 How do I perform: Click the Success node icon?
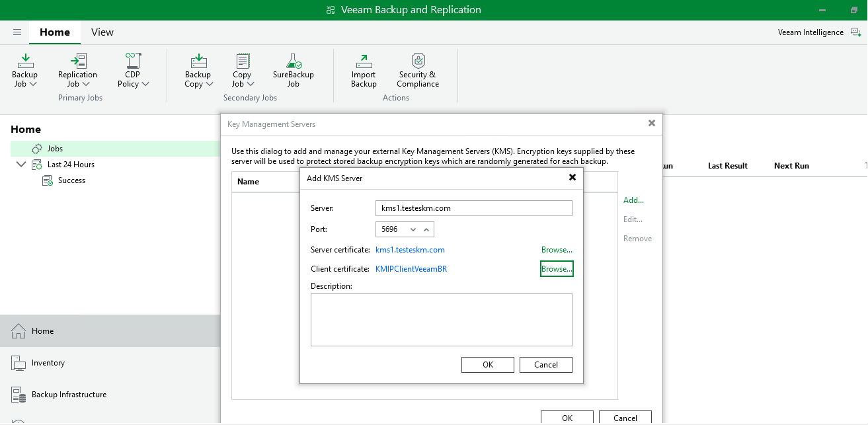point(48,180)
